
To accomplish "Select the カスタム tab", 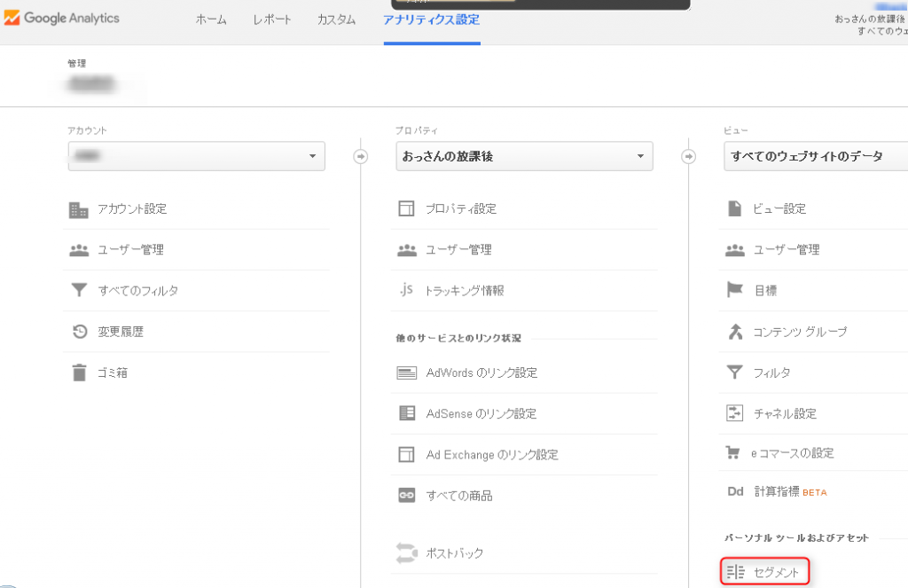I will click(336, 20).
